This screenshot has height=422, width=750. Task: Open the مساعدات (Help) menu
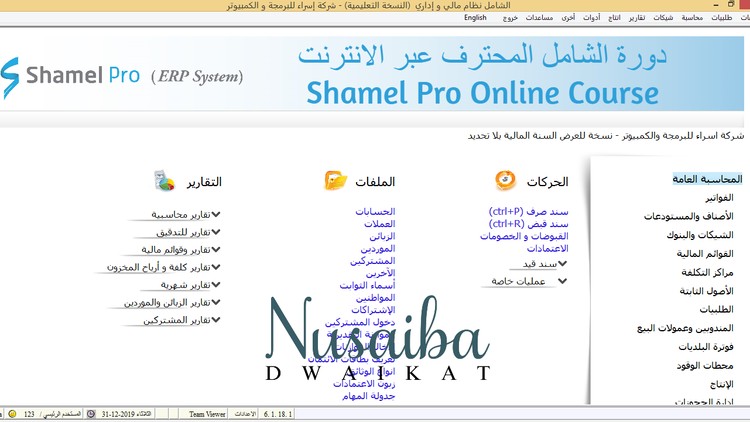click(539, 18)
